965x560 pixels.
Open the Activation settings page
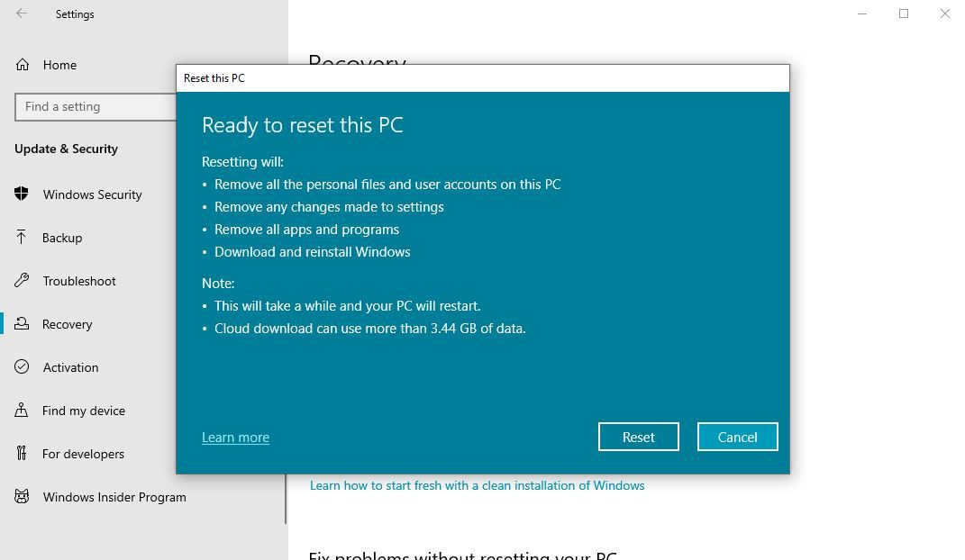coord(71,367)
